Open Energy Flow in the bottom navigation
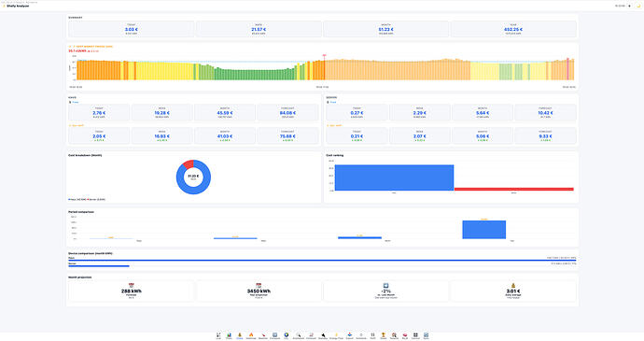The height and width of the screenshot is (341, 644). (x=336, y=336)
